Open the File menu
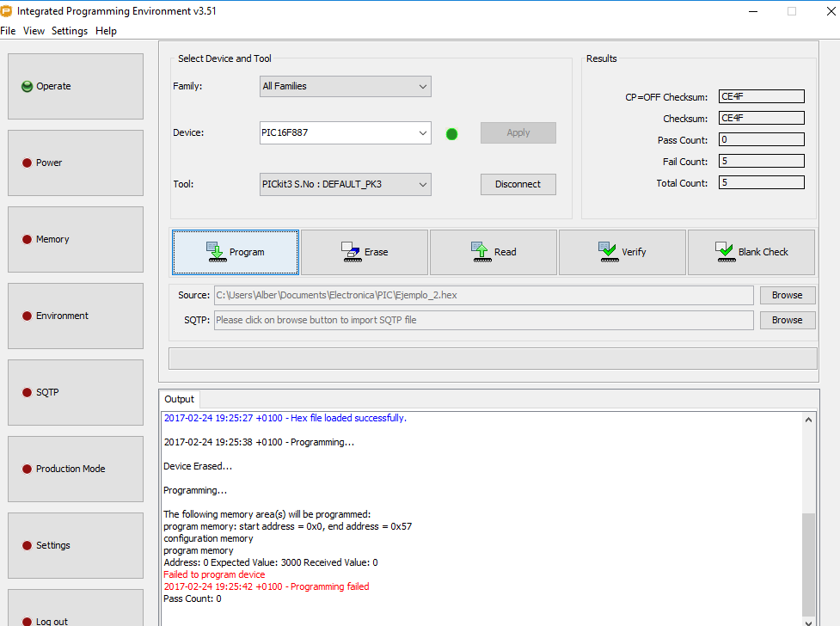This screenshot has width=840, height=626. click(8, 31)
